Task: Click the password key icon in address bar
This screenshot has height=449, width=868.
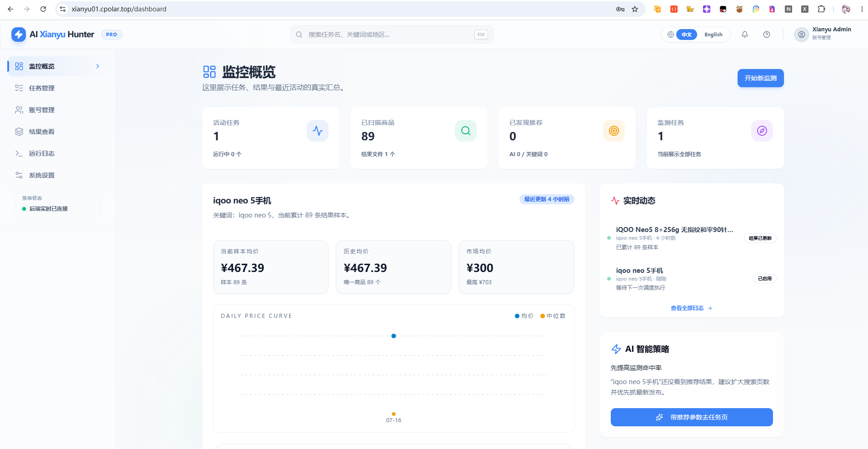Action: (620, 9)
